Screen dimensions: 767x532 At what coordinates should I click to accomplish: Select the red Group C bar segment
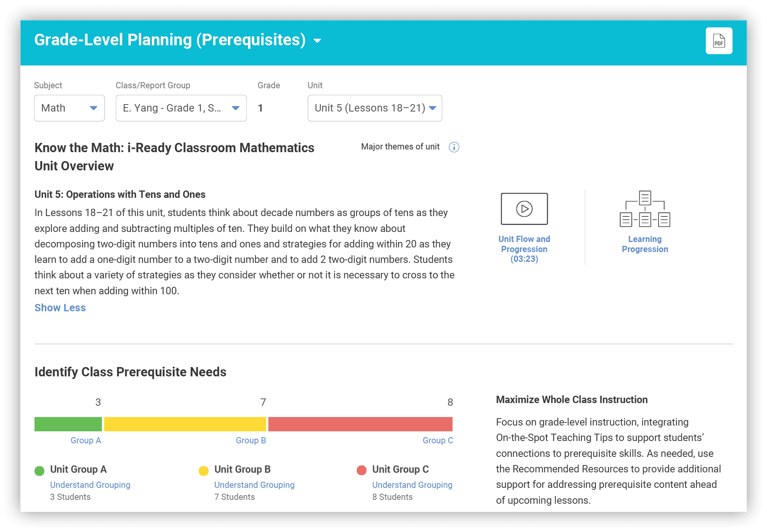pos(360,424)
